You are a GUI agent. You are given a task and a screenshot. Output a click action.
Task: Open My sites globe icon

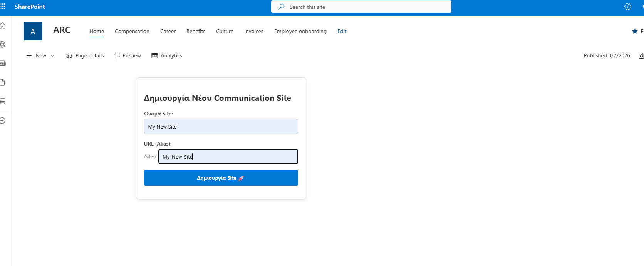click(3, 44)
